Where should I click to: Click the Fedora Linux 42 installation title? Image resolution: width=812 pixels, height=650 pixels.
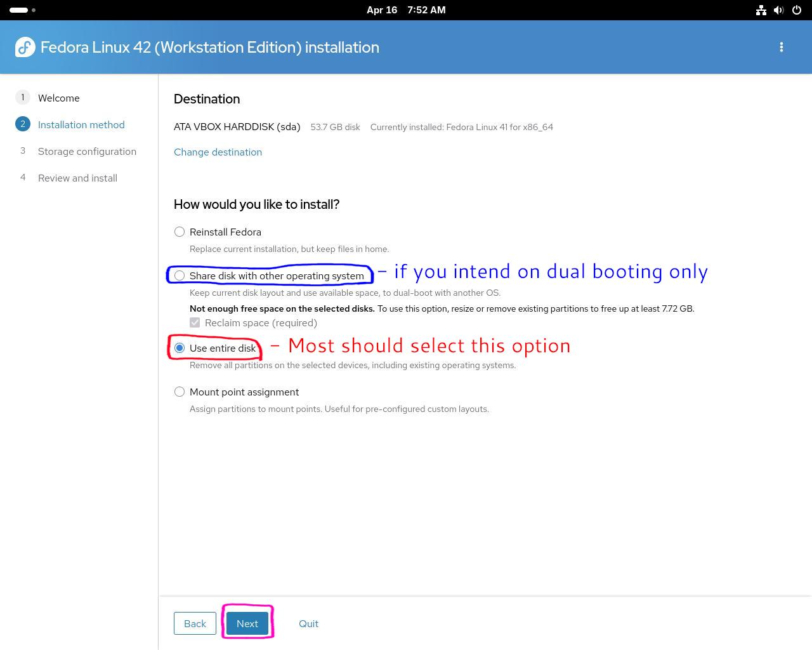(x=210, y=48)
